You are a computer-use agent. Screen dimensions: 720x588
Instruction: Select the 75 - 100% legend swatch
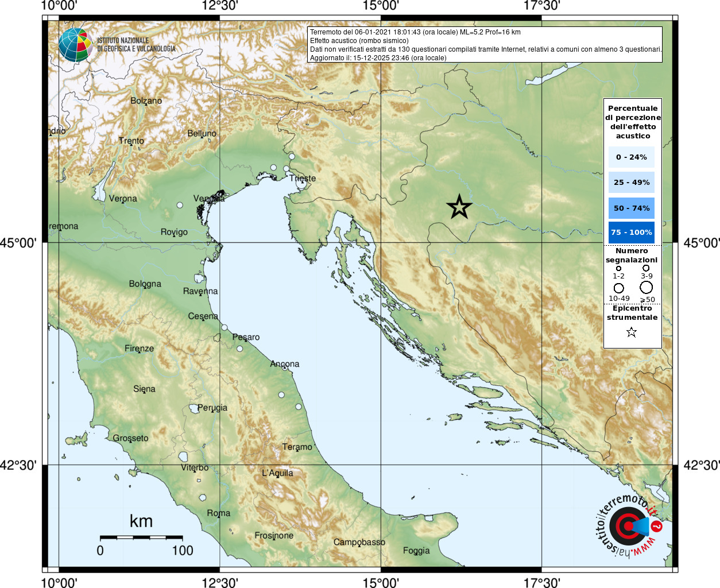(x=632, y=233)
